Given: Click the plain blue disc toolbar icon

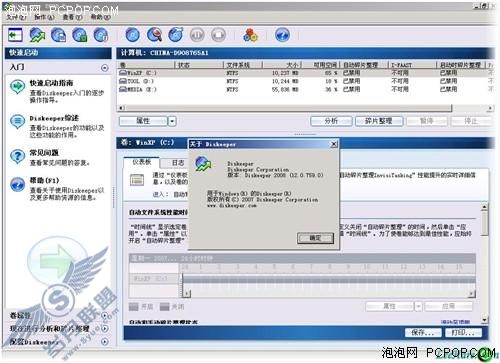Looking at the screenshot, I should coord(132,35).
